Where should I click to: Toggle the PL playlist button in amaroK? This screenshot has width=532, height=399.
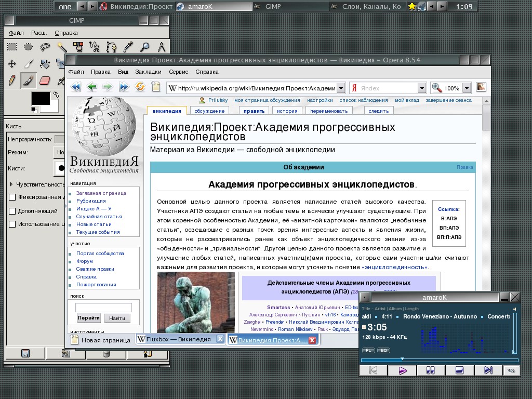(368, 351)
